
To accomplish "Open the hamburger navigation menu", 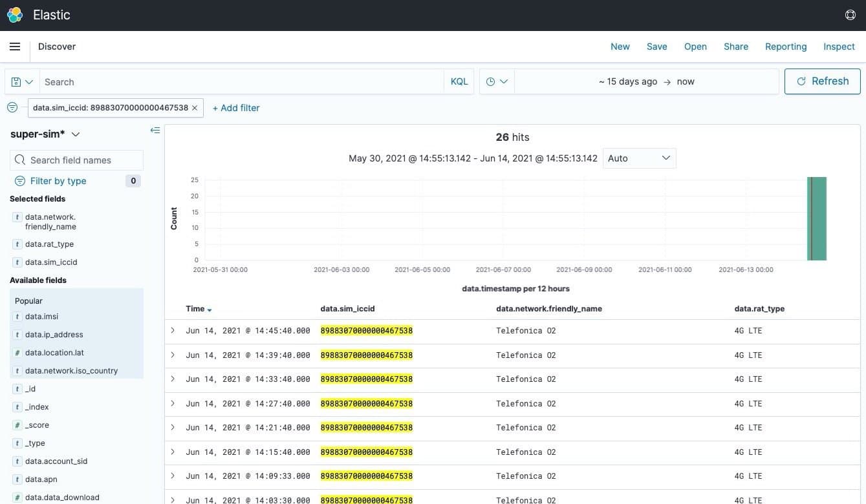I will (x=15, y=47).
